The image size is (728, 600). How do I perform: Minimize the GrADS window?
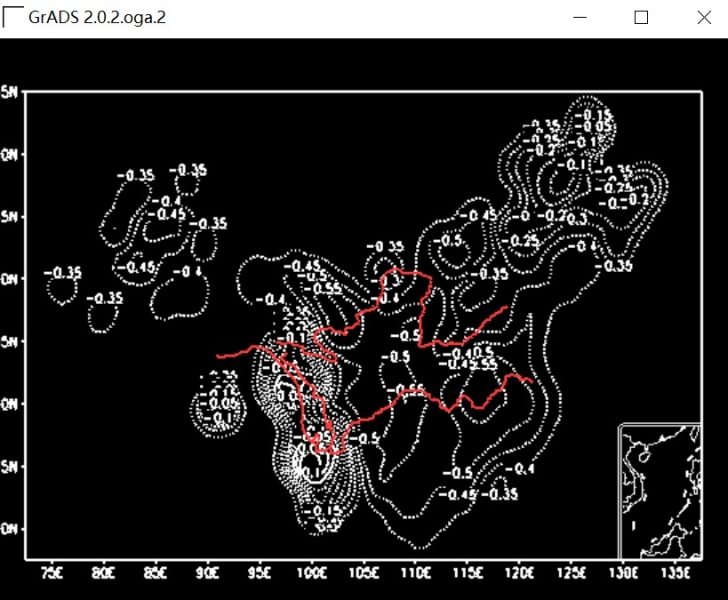pos(587,18)
